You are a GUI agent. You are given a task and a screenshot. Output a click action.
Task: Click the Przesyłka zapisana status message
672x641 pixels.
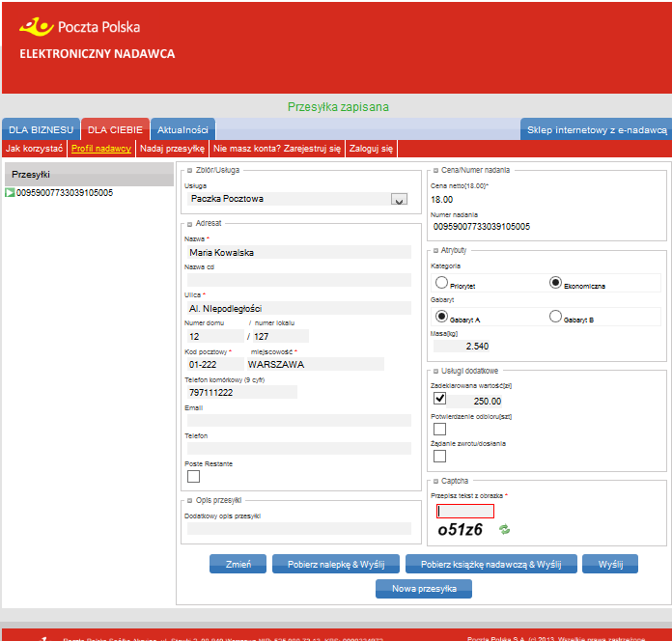338,107
